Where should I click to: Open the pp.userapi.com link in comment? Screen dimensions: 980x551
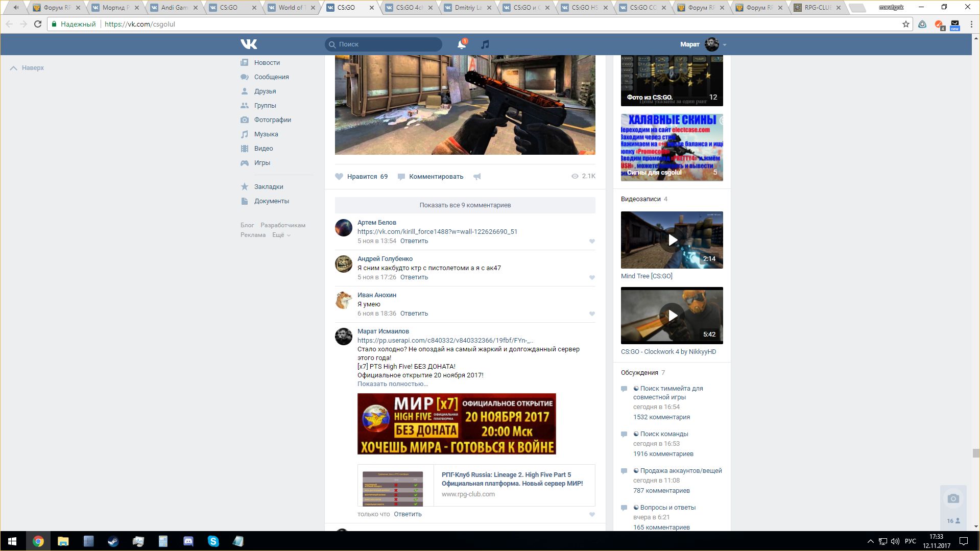click(x=445, y=341)
